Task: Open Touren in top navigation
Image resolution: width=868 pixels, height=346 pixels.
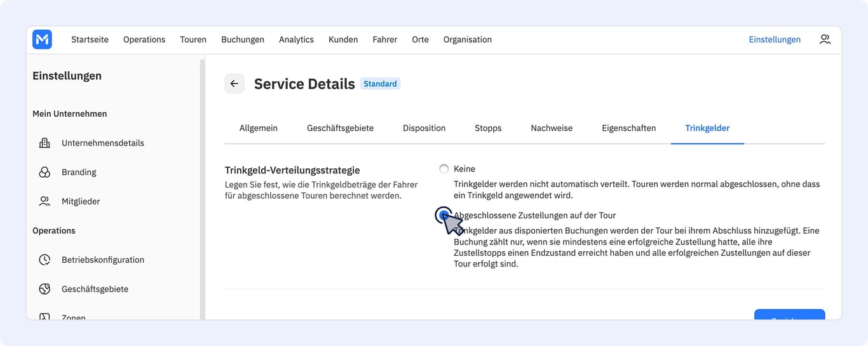Action: point(193,39)
